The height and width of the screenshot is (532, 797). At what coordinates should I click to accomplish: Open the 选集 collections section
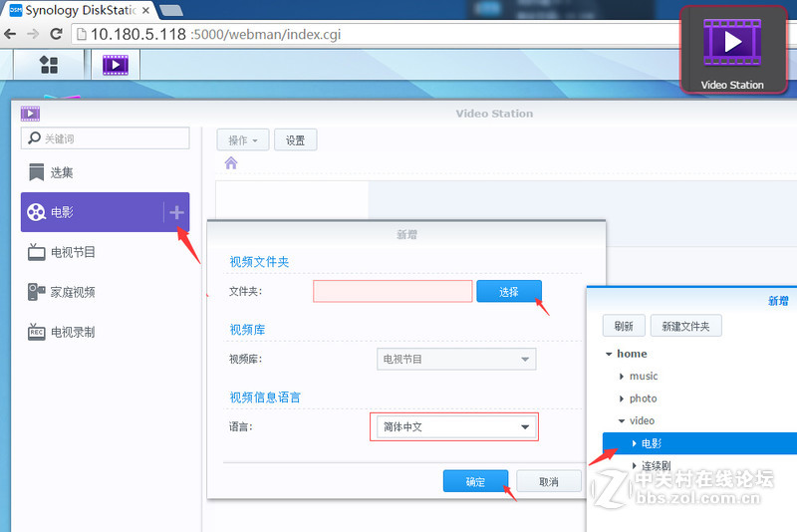click(x=106, y=172)
